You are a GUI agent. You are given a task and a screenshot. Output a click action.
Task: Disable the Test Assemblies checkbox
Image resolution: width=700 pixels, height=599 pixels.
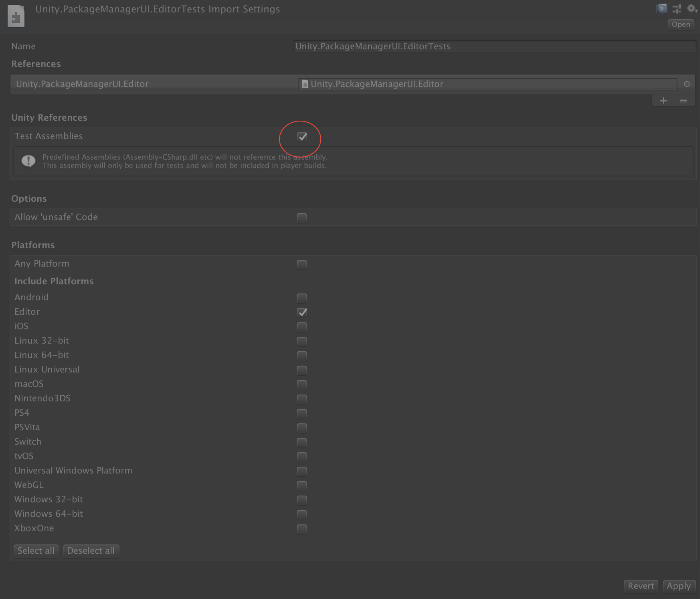(x=302, y=137)
